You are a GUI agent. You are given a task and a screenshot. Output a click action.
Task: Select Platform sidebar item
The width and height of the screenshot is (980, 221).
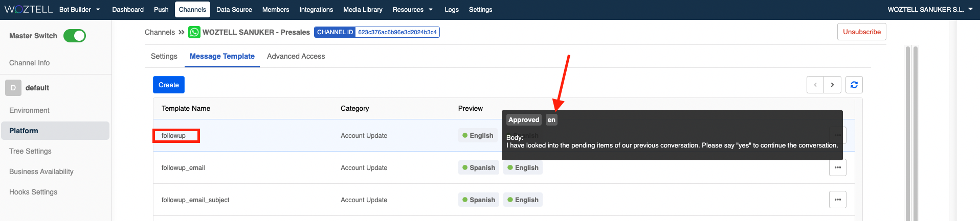pyautogui.click(x=55, y=131)
